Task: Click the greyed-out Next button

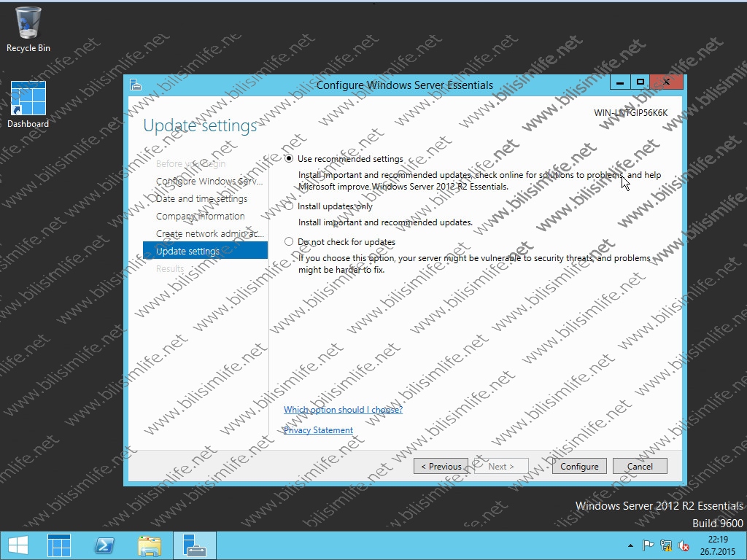Action: coord(501,466)
